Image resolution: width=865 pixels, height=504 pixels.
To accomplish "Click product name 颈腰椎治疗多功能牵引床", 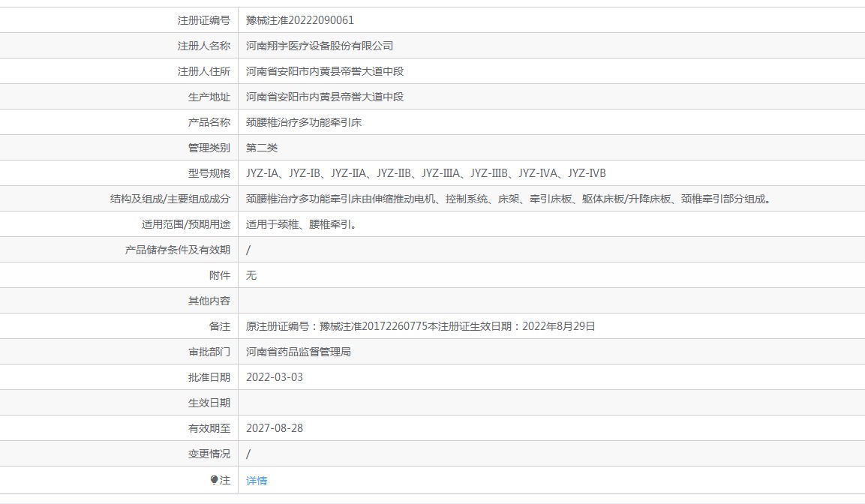I will pyautogui.click(x=304, y=122).
